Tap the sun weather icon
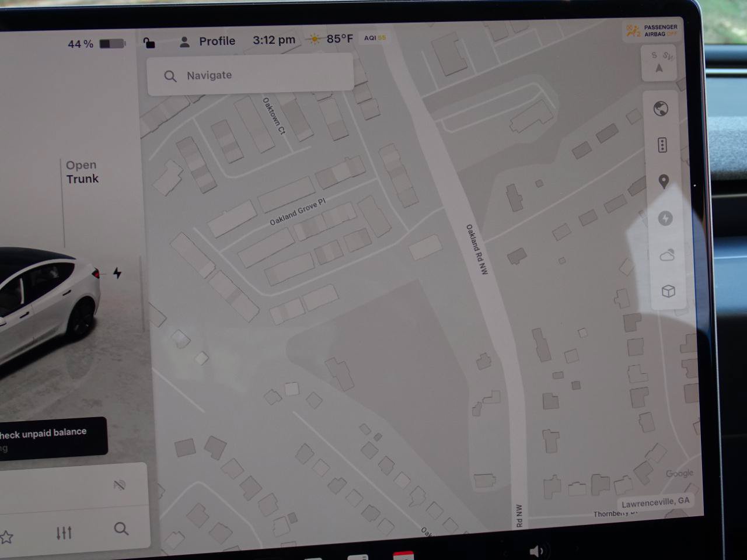Image resolution: width=747 pixels, height=560 pixels. [x=315, y=39]
